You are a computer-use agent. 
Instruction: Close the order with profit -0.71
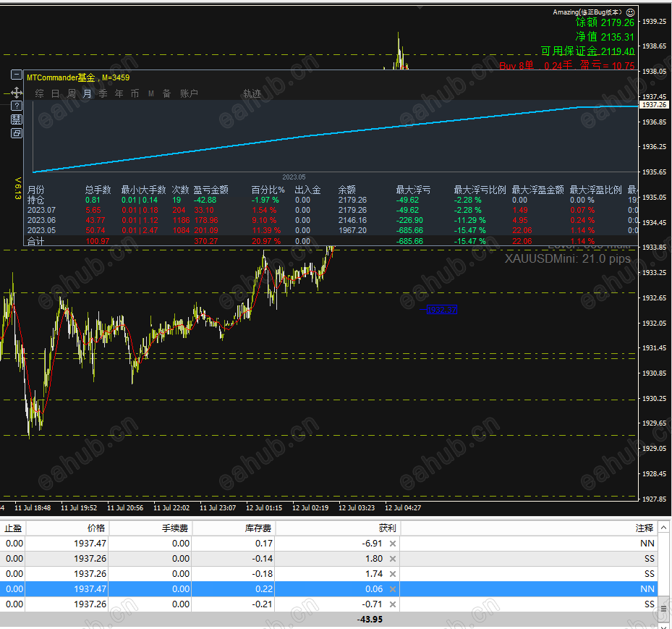coord(393,604)
